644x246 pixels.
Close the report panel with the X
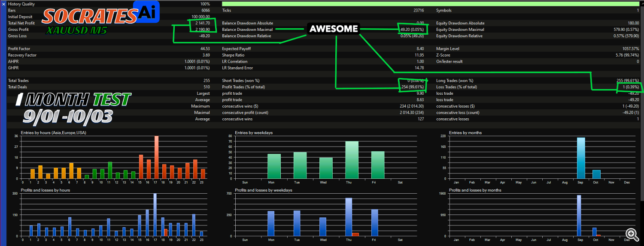(4, 4)
